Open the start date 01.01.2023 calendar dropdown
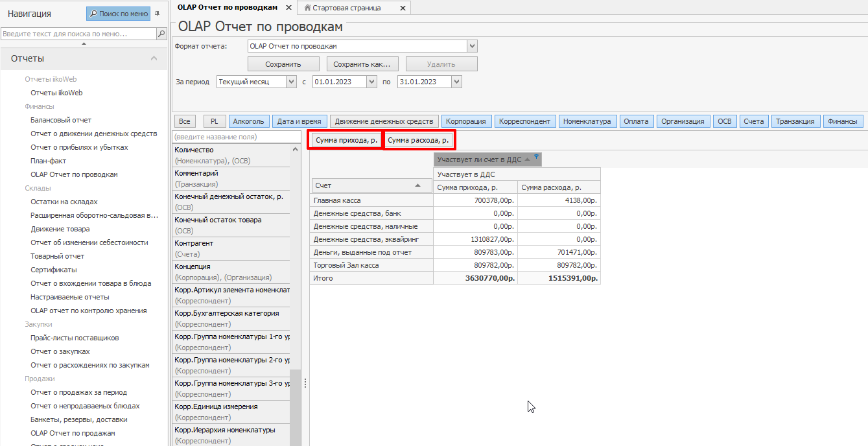Viewport: 868px width, 446px height. 371,82
